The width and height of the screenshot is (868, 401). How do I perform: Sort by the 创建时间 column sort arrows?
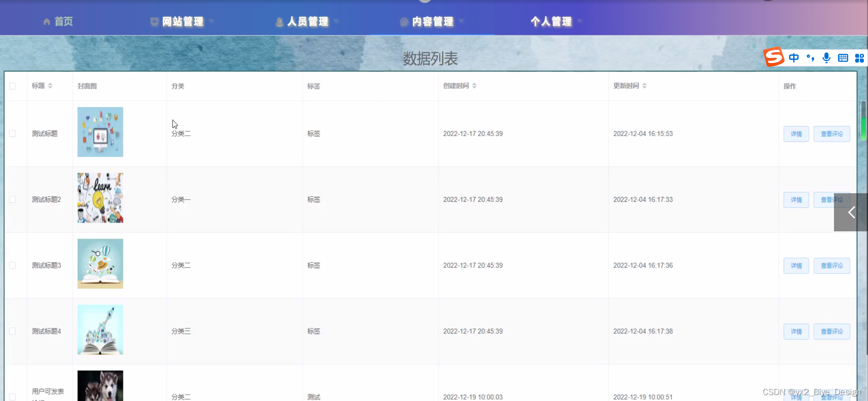[x=474, y=86]
